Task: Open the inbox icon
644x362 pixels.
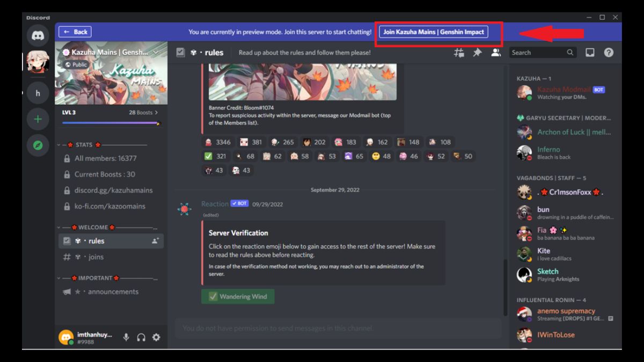Action: tap(590, 52)
